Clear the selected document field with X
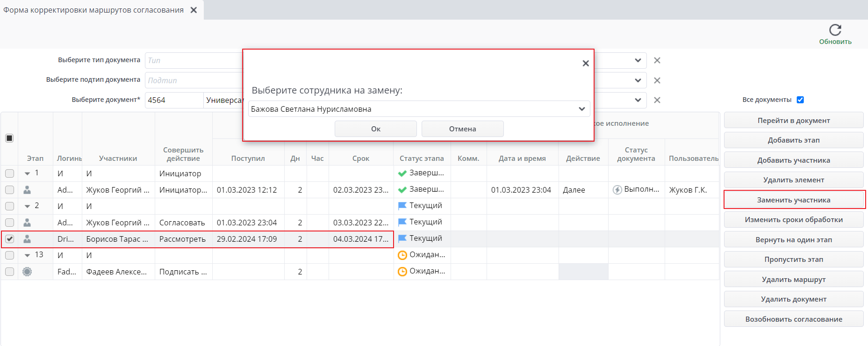This screenshot has height=346, width=868. point(657,100)
